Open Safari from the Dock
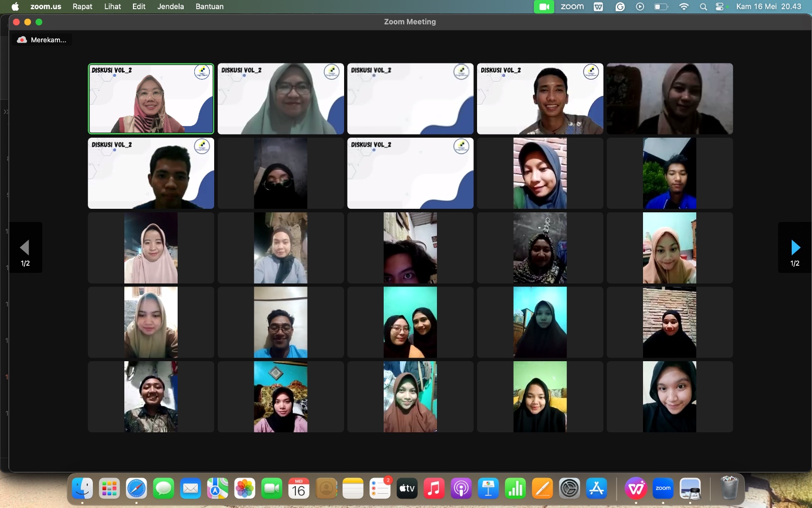This screenshot has height=508, width=812. [137, 489]
